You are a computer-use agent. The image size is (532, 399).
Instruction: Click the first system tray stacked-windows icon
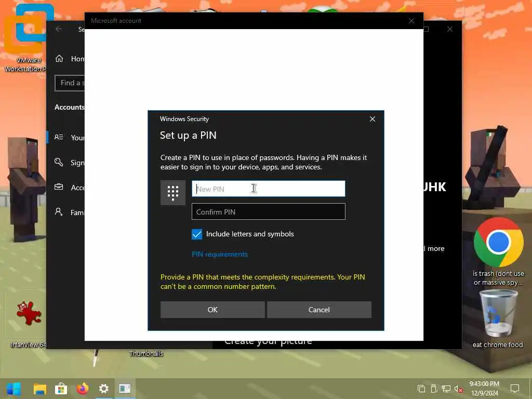tap(421, 389)
